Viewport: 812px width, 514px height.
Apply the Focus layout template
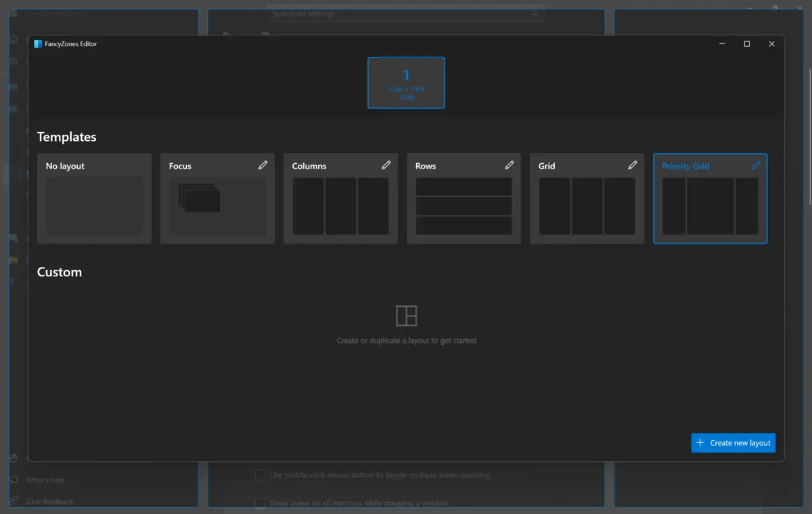click(x=217, y=198)
